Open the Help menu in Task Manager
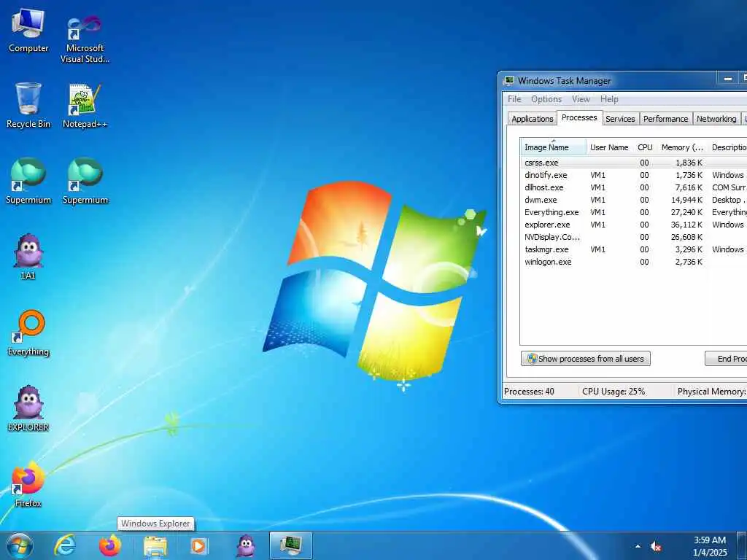Image resolution: width=747 pixels, height=560 pixels. click(609, 99)
